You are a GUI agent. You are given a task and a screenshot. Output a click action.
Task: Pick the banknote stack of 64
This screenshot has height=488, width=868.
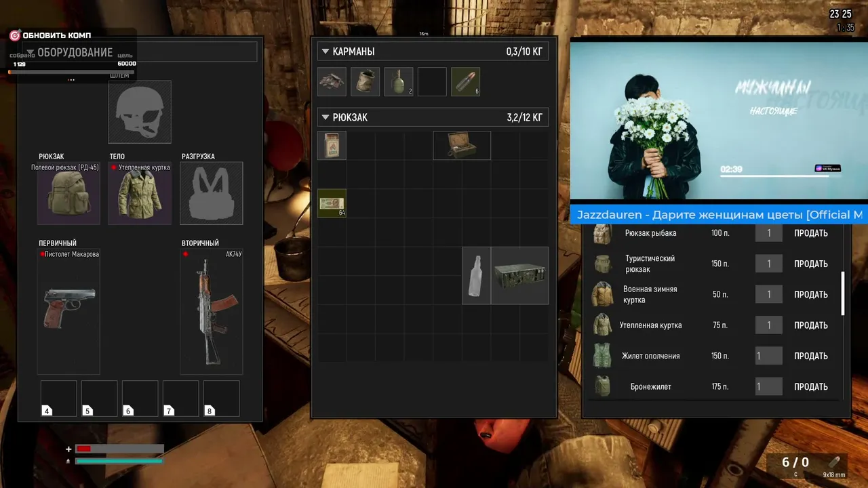[332, 203]
